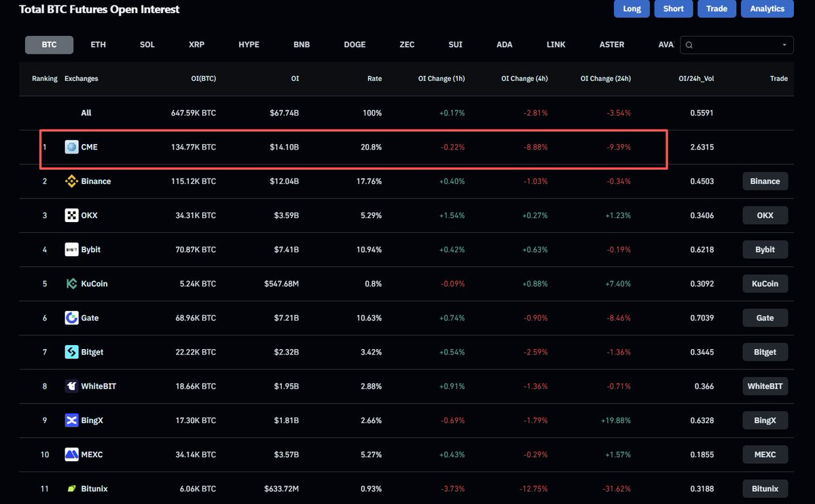
Task: Click the magnifier icon in search box
Action: [x=689, y=45]
